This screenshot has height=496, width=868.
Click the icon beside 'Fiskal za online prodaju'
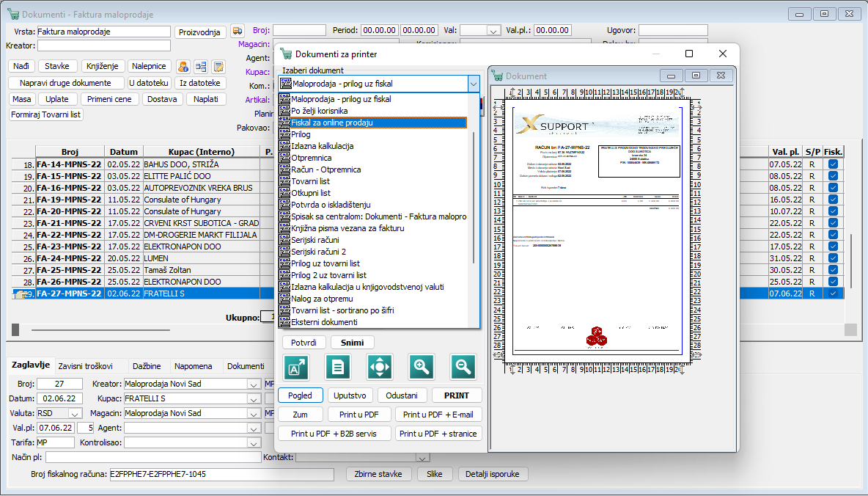(285, 123)
